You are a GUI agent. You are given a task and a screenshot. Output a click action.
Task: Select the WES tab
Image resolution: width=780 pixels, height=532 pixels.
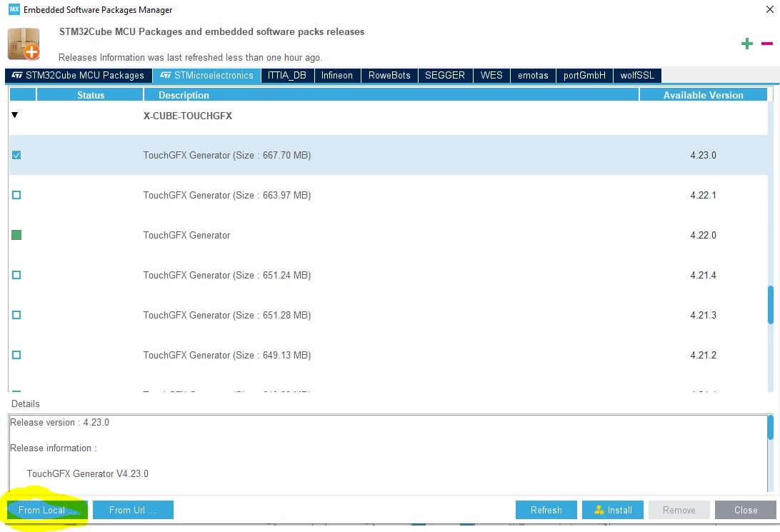pyautogui.click(x=491, y=76)
